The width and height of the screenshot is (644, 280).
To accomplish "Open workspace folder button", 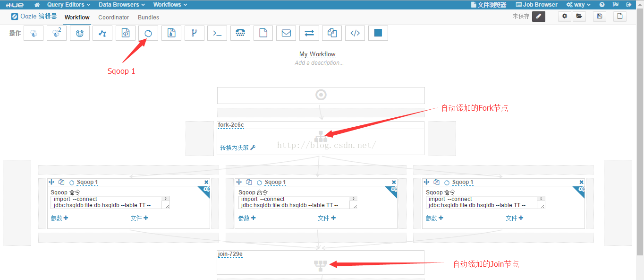I will tap(579, 17).
